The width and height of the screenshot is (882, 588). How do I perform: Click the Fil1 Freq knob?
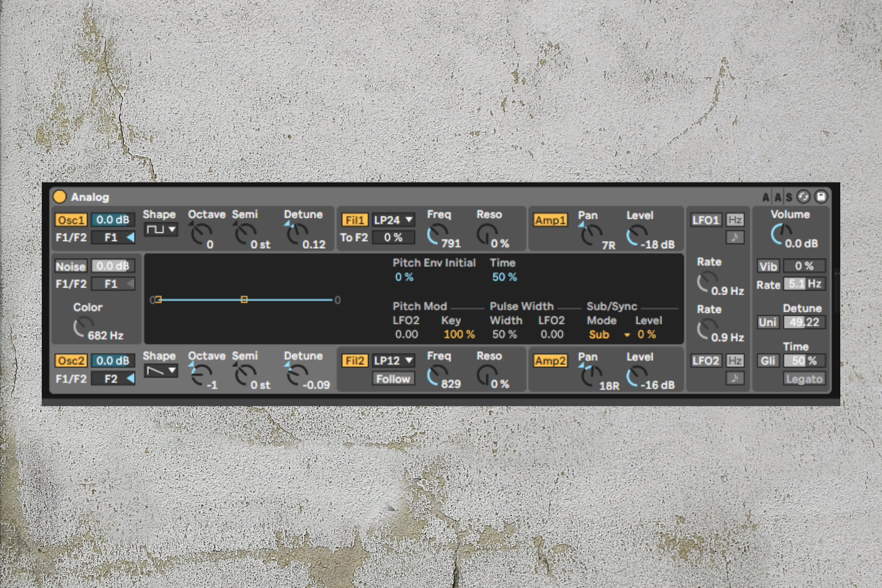click(x=436, y=235)
